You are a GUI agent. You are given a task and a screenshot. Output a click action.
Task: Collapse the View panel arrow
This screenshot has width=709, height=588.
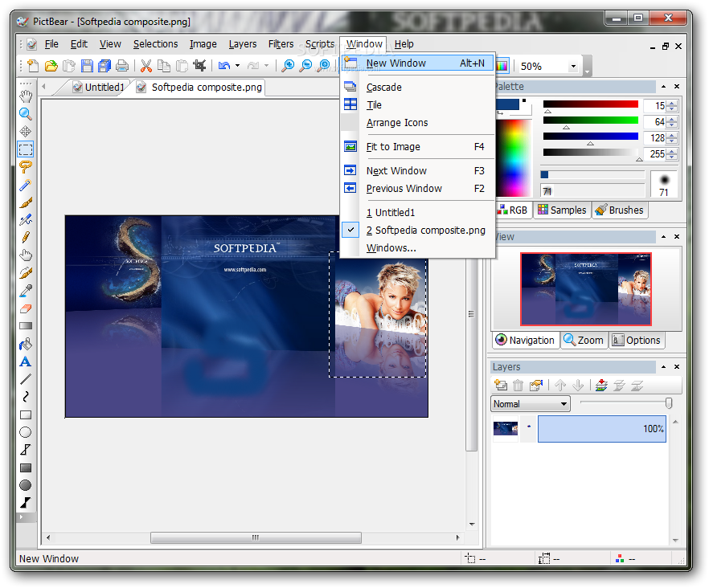click(x=663, y=236)
